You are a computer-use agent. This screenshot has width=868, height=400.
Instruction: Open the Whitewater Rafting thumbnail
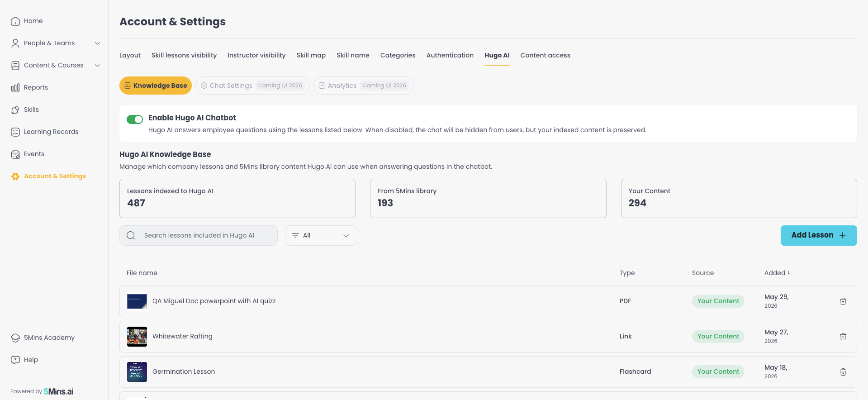point(137,337)
